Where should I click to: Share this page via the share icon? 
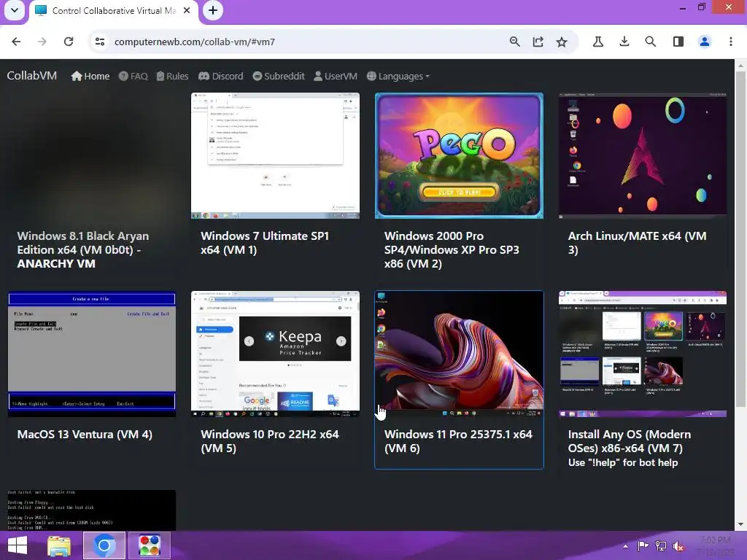[x=538, y=42]
